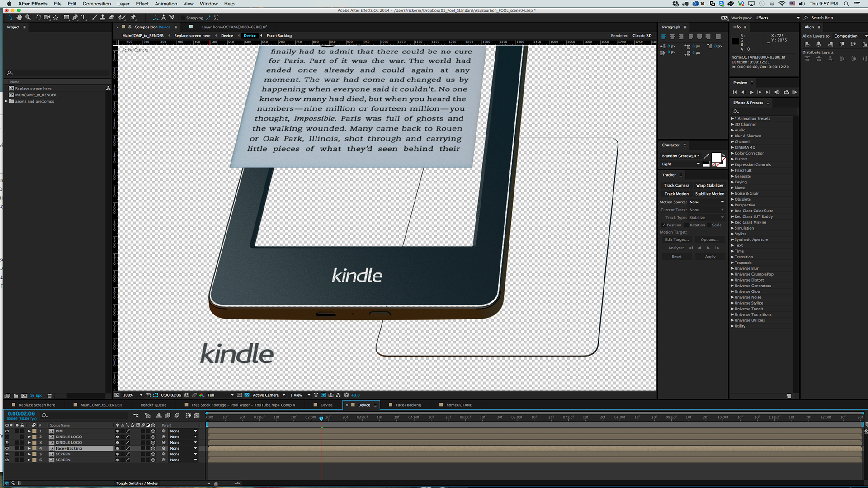Expand the Face+Backing layer properties
The height and width of the screenshot is (488, 868).
coord(29,449)
